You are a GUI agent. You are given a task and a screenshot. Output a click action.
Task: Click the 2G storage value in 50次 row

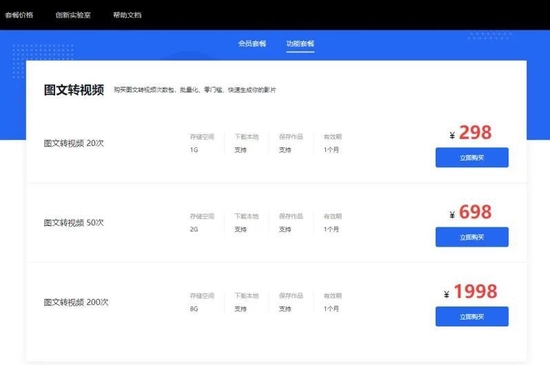[194, 229]
